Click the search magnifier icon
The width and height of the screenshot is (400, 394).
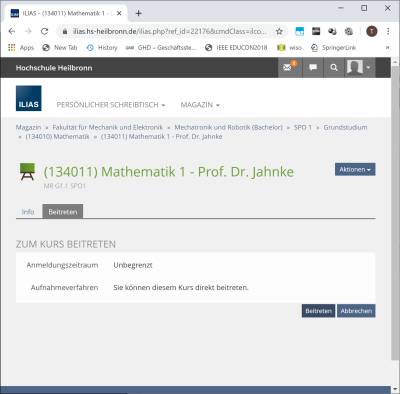coord(334,68)
